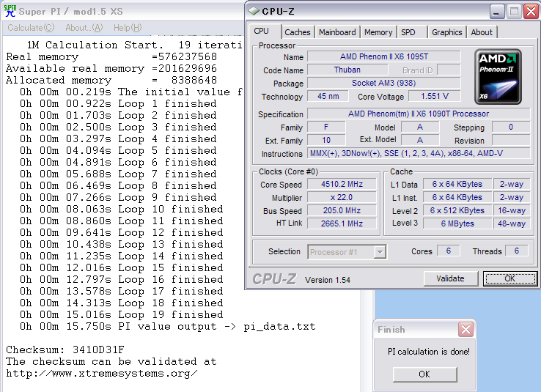
Task: Click the Cores count field
Action: pyautogui.click(x=448, y=251)
